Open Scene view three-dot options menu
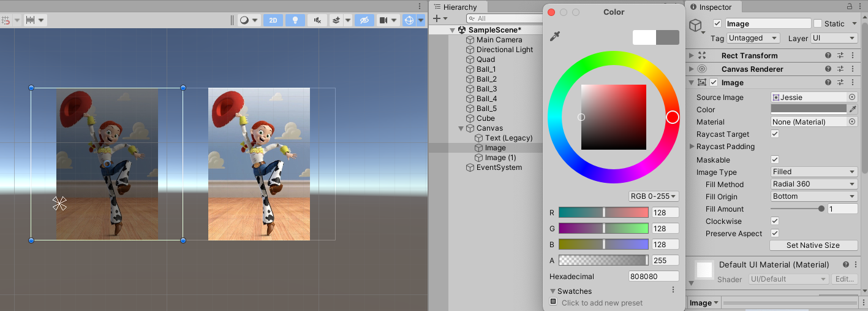 [420, 6]
